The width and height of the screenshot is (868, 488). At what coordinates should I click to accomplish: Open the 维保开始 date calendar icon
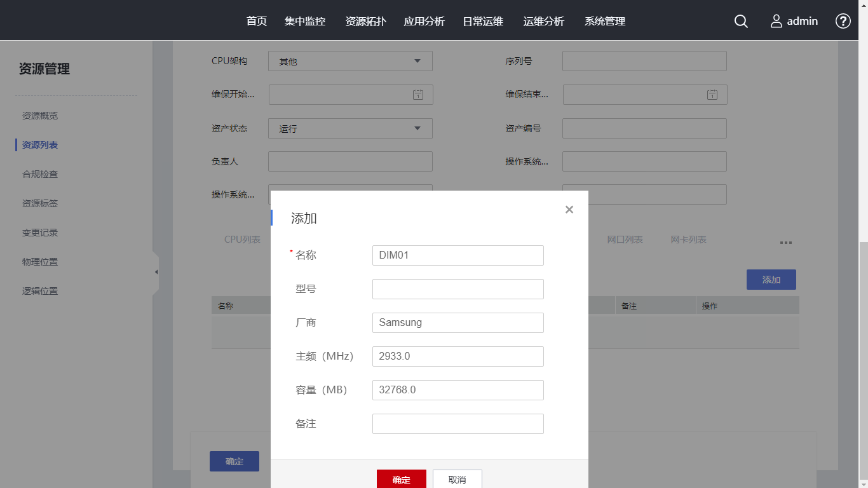coord(418,95)
